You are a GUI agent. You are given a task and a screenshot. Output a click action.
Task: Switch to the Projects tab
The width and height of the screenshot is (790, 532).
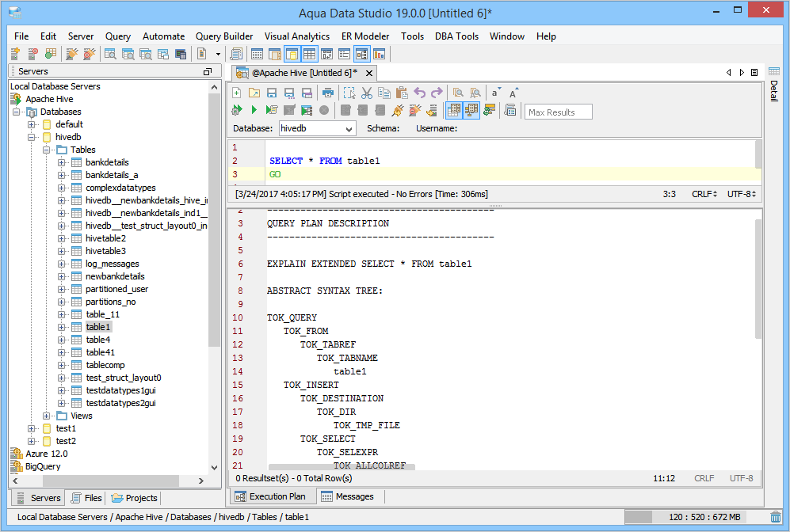click(x=135, y=498)
